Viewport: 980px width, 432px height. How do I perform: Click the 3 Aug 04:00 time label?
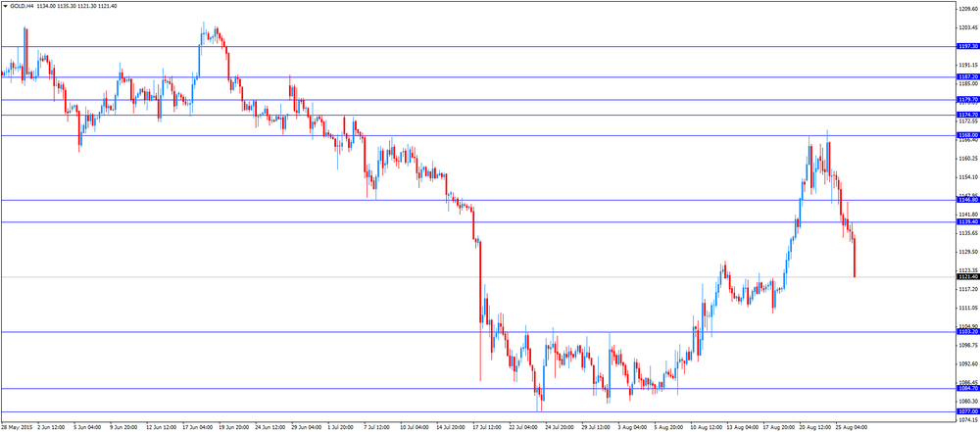point(631,428)
